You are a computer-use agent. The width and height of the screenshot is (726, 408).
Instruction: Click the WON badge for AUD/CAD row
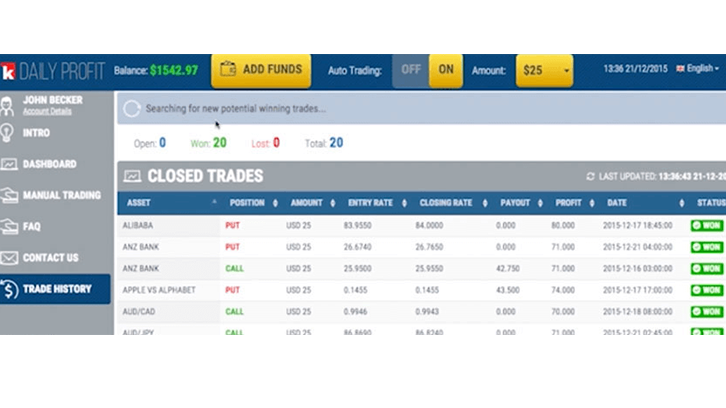click(707, 312)
